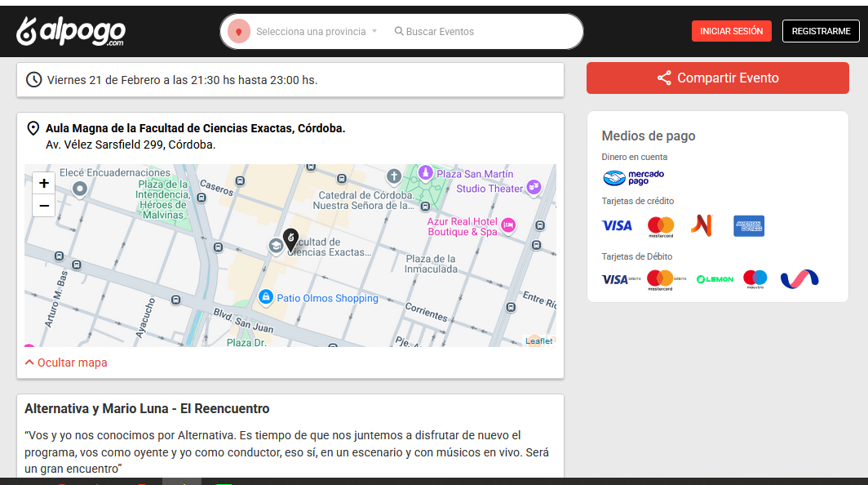The image size is (868, 485).
Task: Open the Leaflet attribution link
Action: click(538, 340)
